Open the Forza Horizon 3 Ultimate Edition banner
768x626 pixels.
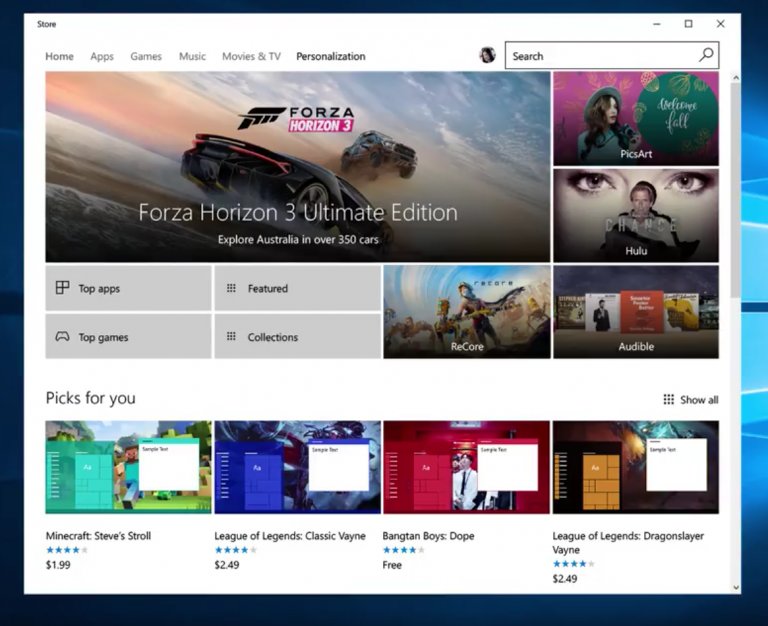297,167
